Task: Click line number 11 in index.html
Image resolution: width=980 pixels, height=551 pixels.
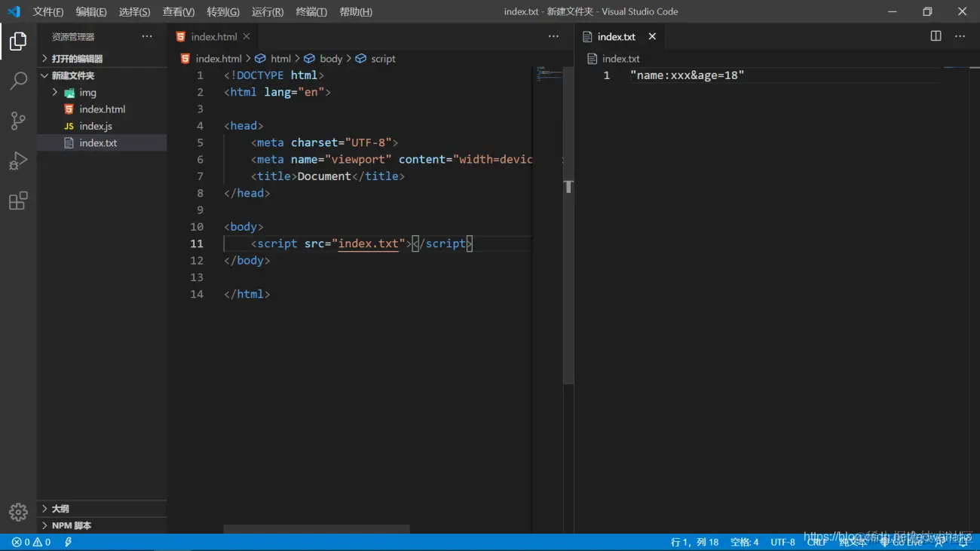Action: click(197, 243)
